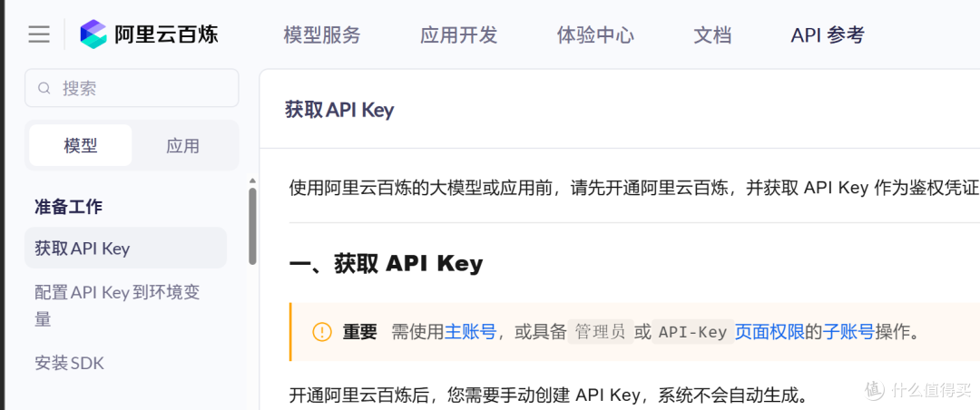Screen dimensions: 980x410
Task: Click the search magnifier icon
Action: click(x=44, y=88)
